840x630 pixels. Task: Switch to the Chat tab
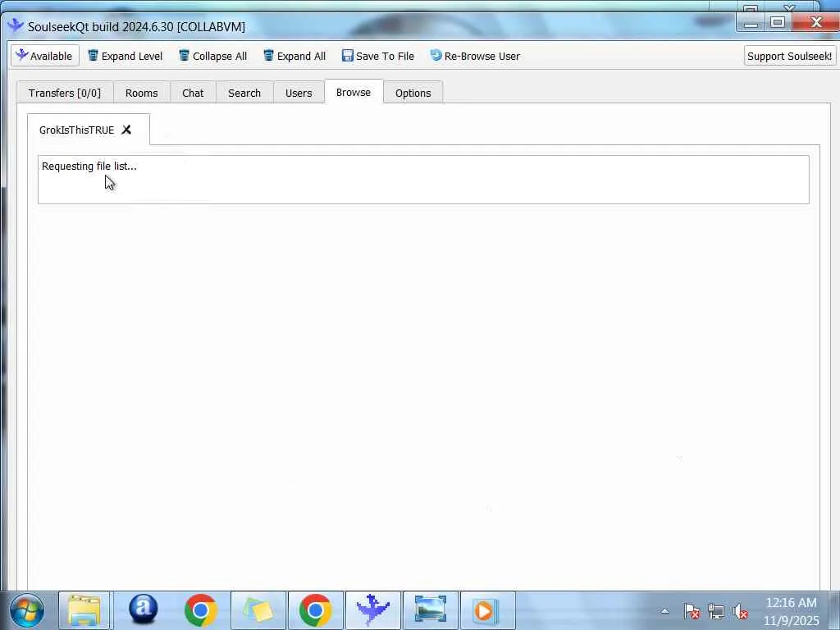[193, 93]
